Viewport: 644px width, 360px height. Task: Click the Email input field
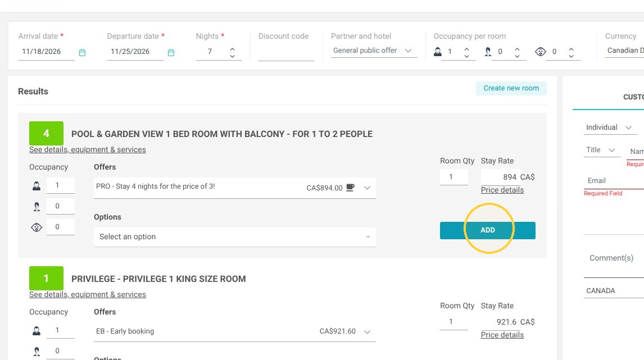(x=614, y=181)
